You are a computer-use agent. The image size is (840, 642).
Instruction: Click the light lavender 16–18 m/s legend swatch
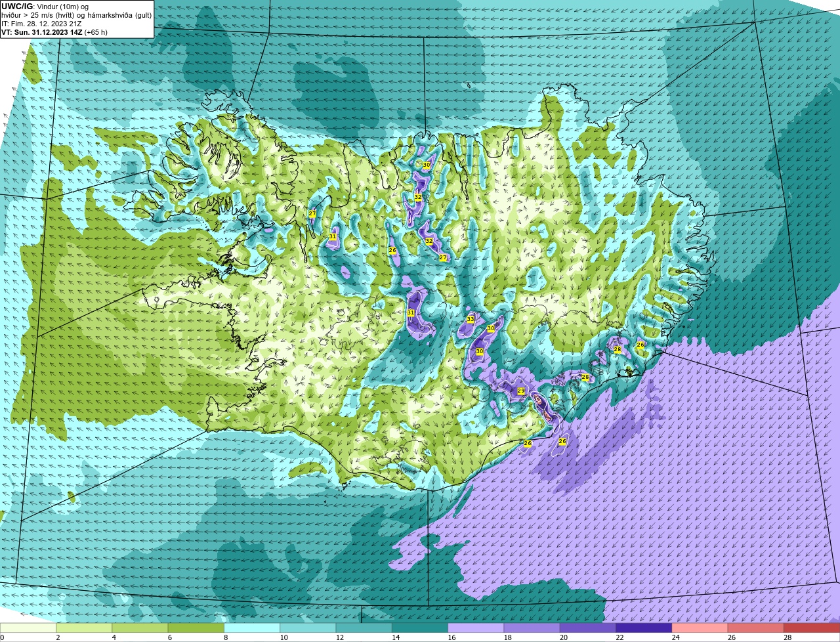[x=476, y=628]
